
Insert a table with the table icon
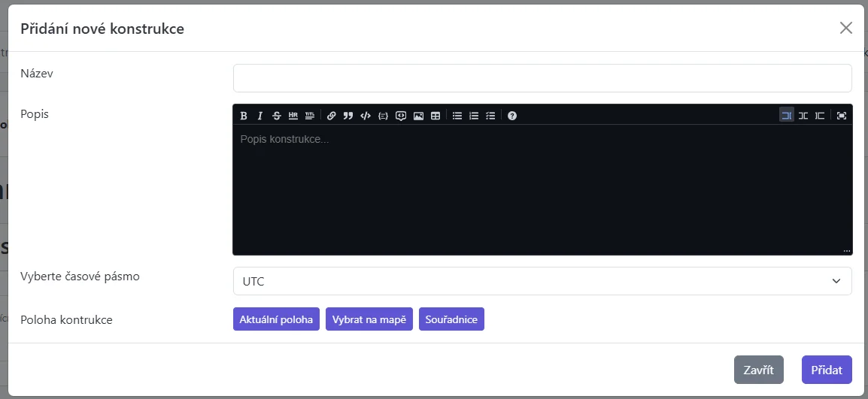[436, 116]
